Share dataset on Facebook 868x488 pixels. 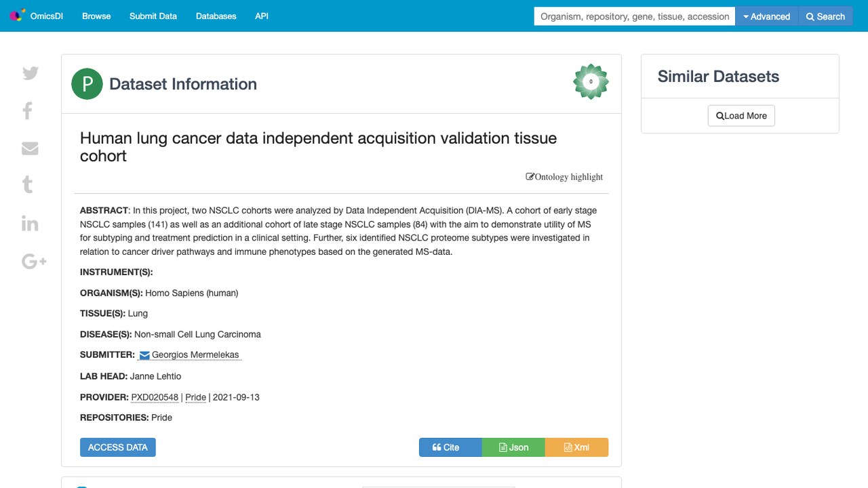28,110
